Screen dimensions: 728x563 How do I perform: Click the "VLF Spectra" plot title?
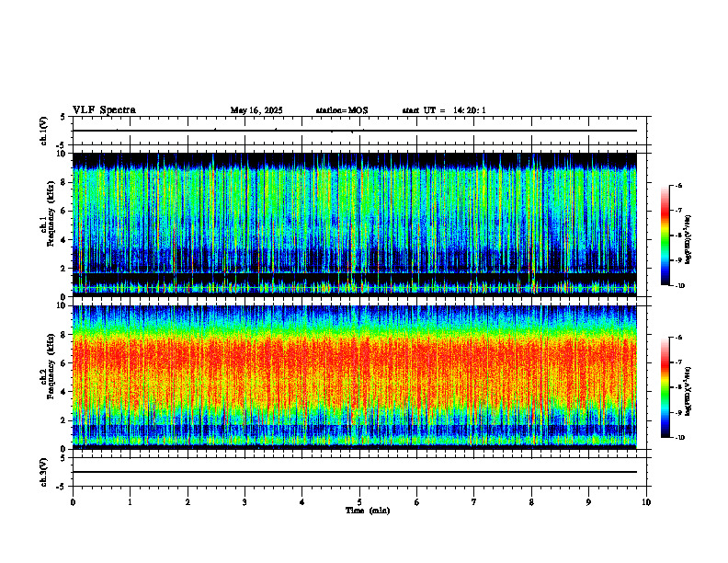coord(104,110)
